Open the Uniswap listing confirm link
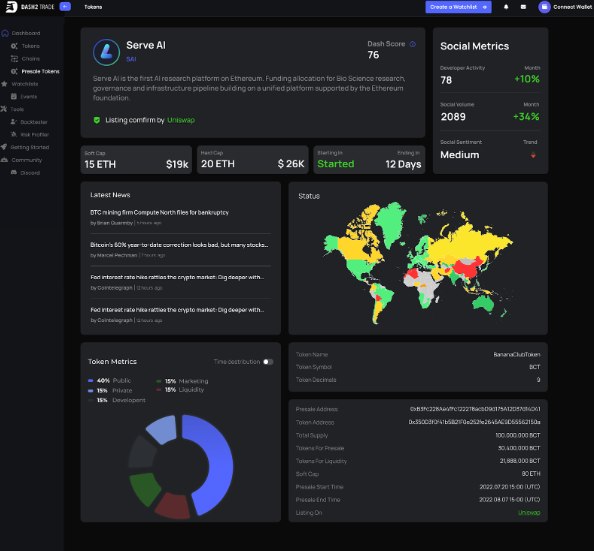Image resolution: width=594 pixels, height=551 pixels. [x=181, y=120]
